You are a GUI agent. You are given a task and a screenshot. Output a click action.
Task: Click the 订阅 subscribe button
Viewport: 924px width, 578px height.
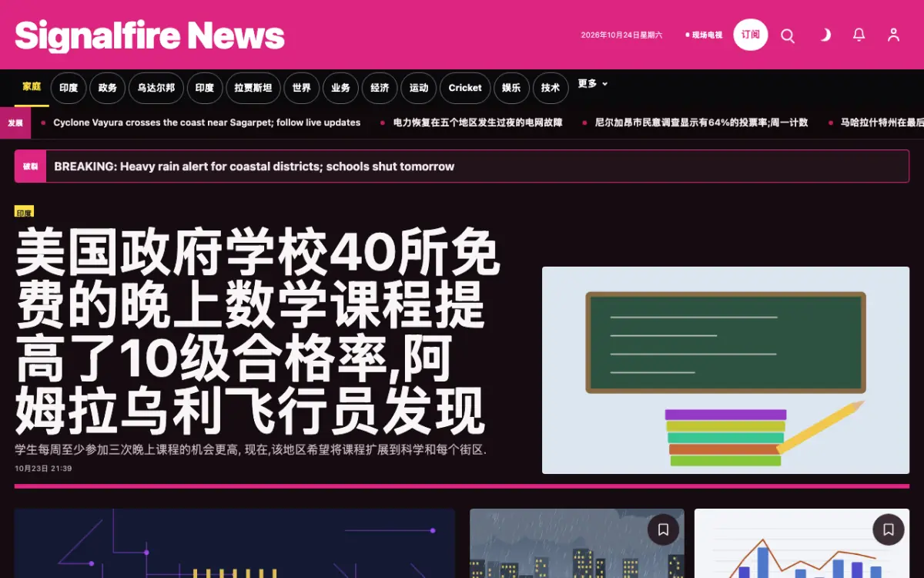[x=751, y=35]
